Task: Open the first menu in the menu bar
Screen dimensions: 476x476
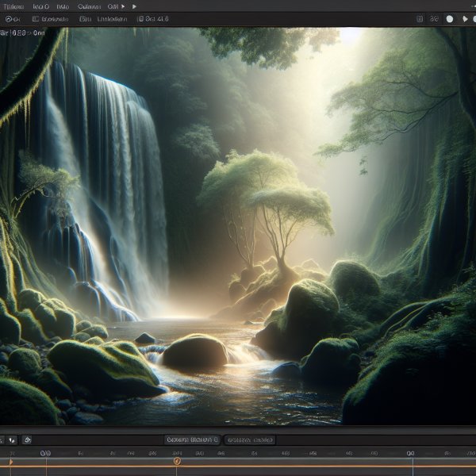Action: (13, 6)
